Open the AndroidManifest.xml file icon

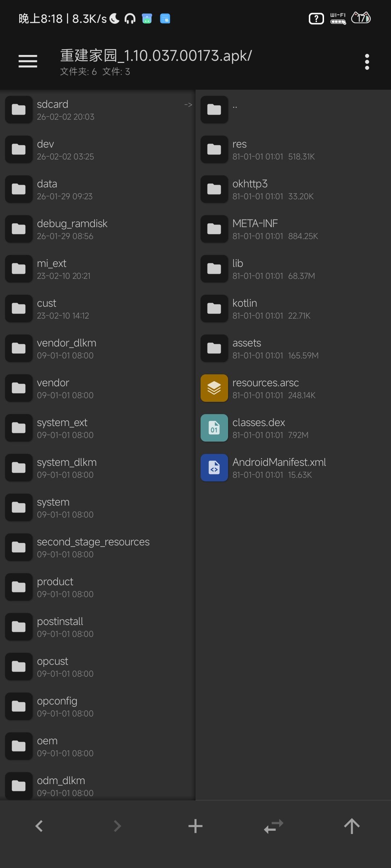[214, 468]
